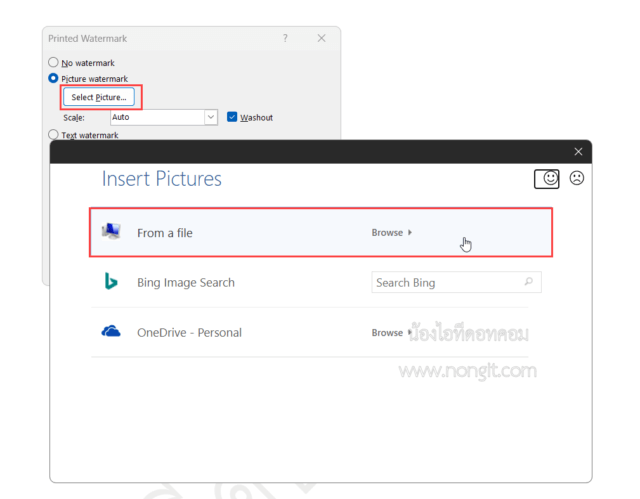Click the magnifier icon in Search Bing box
This screenshot has width=640, height=499.
(529, 282)
